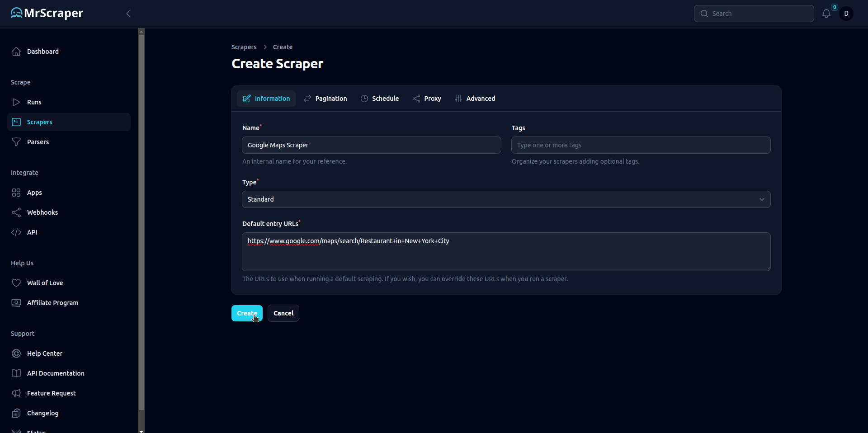Click the Webhooks share icon
The width and height of the screenshot is (868, 433).
point(16,212)
